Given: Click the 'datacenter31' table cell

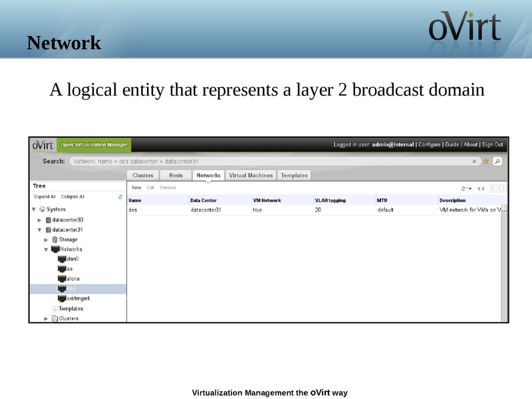Looking at the screenshot, I should (206, 210).
